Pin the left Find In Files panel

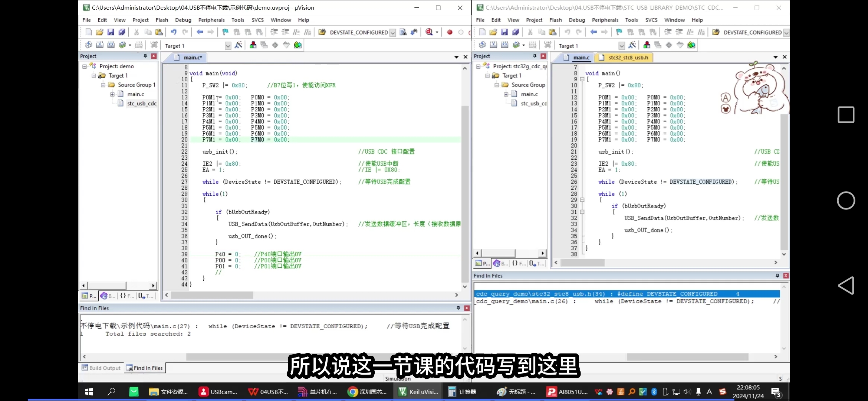(458, 308)
